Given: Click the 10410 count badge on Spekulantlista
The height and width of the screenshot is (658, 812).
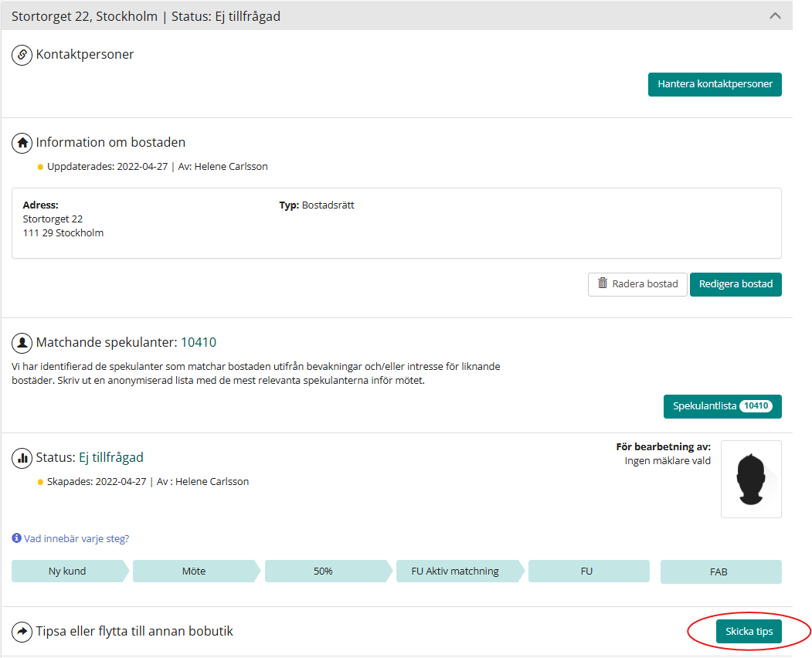Looking at the screenshot, I should pyautogui.click(x=756, y=406).
